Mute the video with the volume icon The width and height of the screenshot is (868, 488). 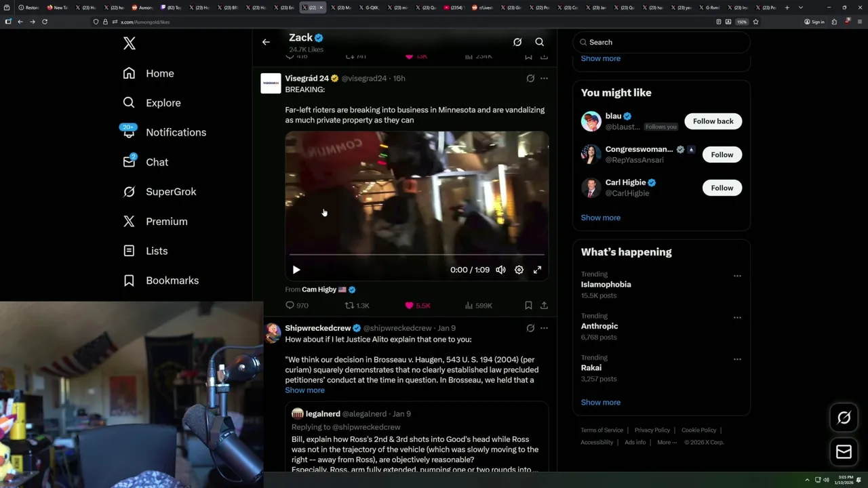[500, 270]
